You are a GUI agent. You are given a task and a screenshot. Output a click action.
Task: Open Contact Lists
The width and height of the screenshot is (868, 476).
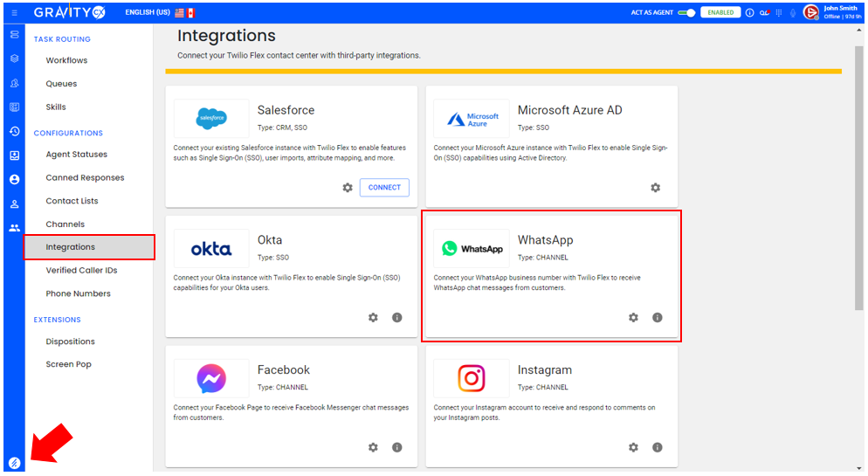point(72,201)
